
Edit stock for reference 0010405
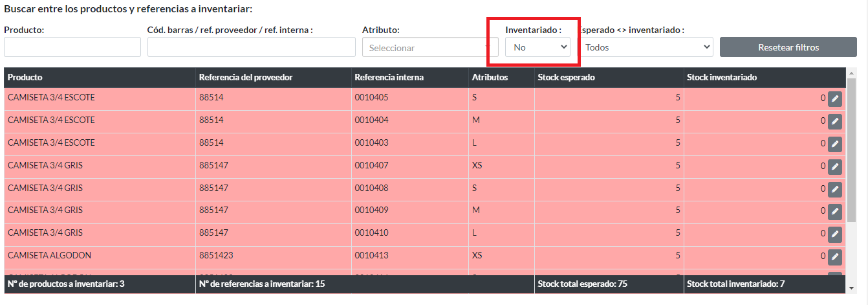[x=834, y=98]
